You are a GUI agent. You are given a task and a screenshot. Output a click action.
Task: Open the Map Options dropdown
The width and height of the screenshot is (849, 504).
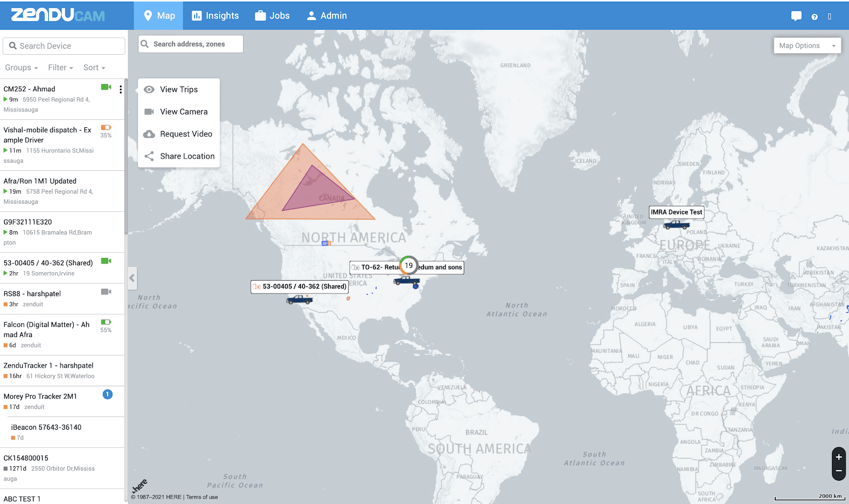pos(807,46)
